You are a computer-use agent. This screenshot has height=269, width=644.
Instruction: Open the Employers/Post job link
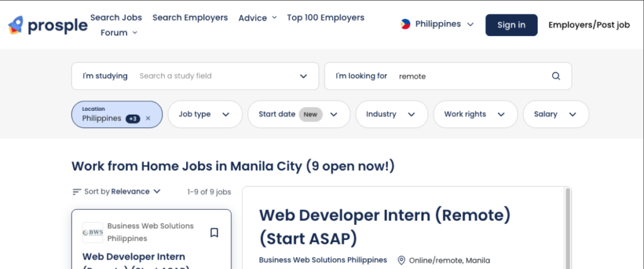tap(589, 25)
